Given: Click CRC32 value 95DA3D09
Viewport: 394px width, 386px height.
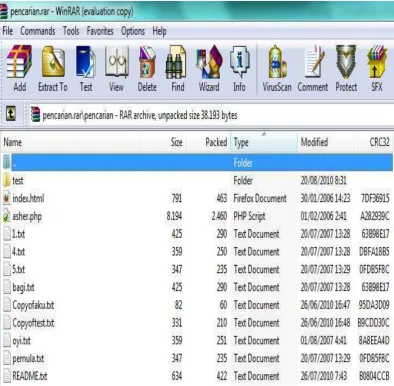Looking at the screenshot, I should (x=374, y=305).
